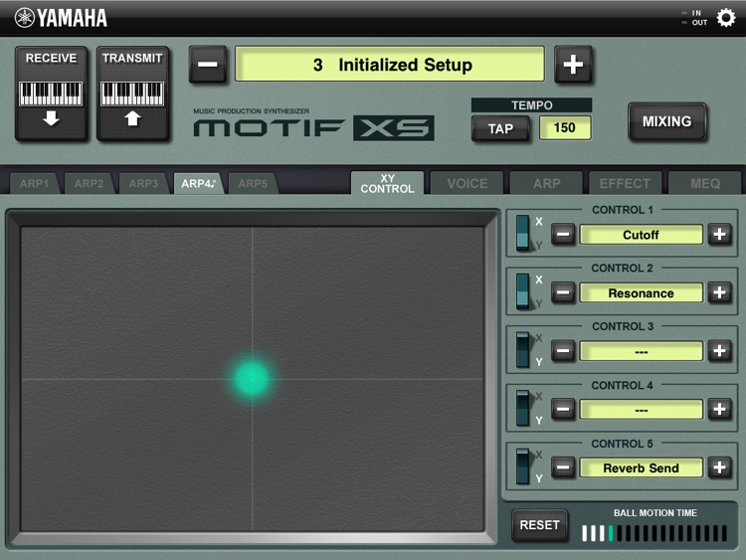Select the ARP3 tab

pos(143,184)
